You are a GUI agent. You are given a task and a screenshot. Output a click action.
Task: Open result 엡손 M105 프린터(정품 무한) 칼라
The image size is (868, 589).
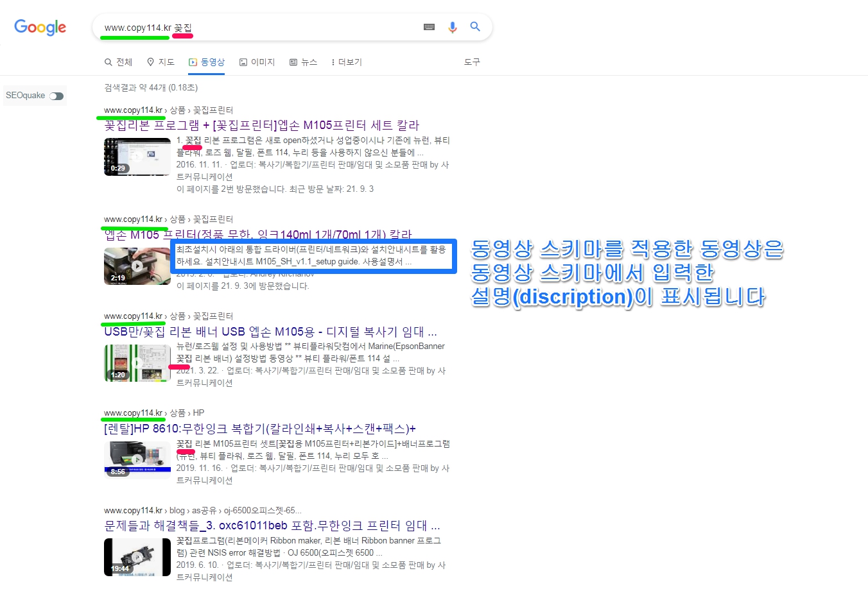[x=258, y=234]
